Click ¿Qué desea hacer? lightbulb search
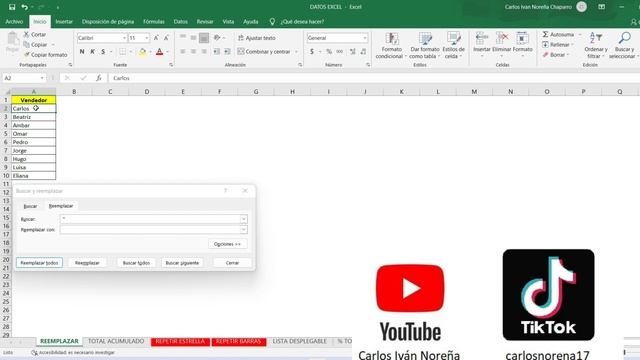 coord(298,22)
